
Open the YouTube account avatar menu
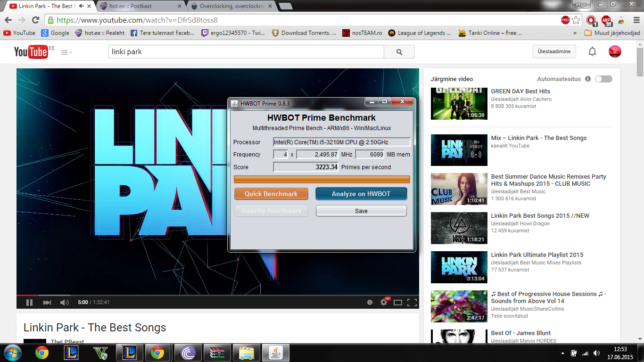point(615,51)
